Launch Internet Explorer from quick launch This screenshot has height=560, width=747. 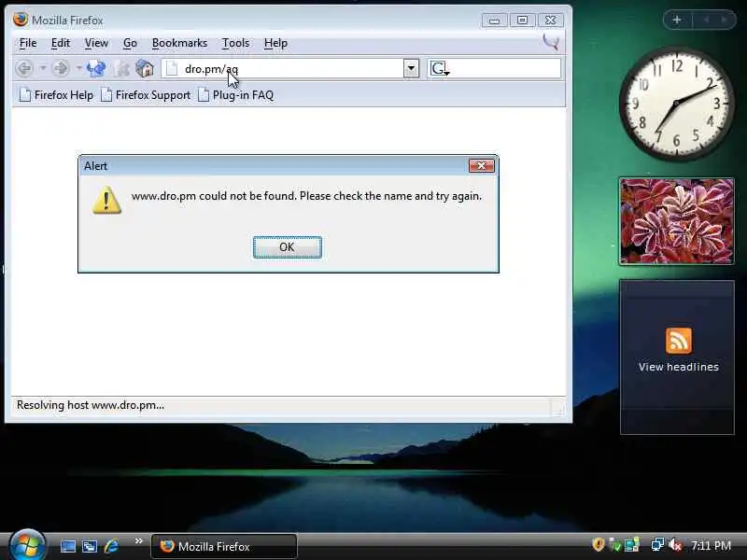(111, 546)
